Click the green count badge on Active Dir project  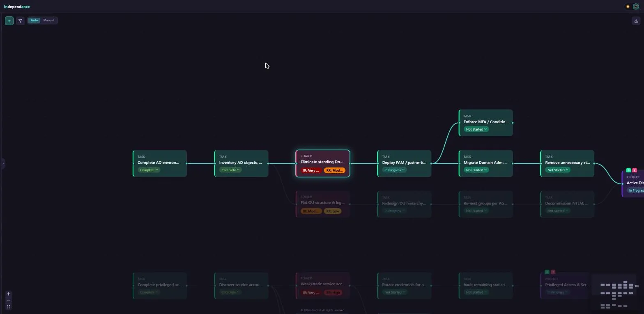click(x=628, y=170)
